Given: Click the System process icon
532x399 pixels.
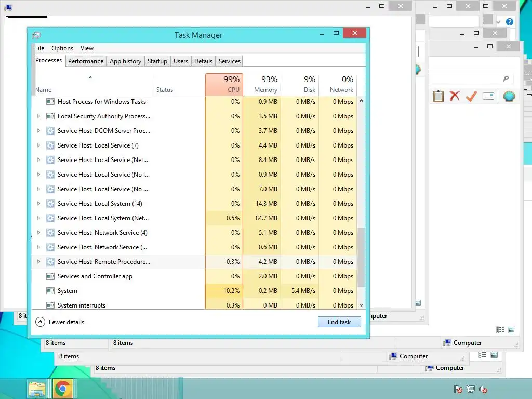Looking at the screenshot, I should (x=50, y=291).
